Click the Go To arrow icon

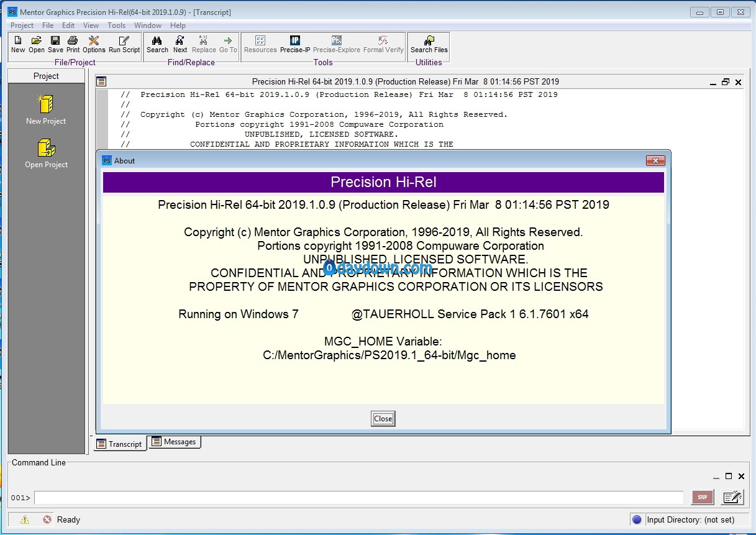[228, 40]
